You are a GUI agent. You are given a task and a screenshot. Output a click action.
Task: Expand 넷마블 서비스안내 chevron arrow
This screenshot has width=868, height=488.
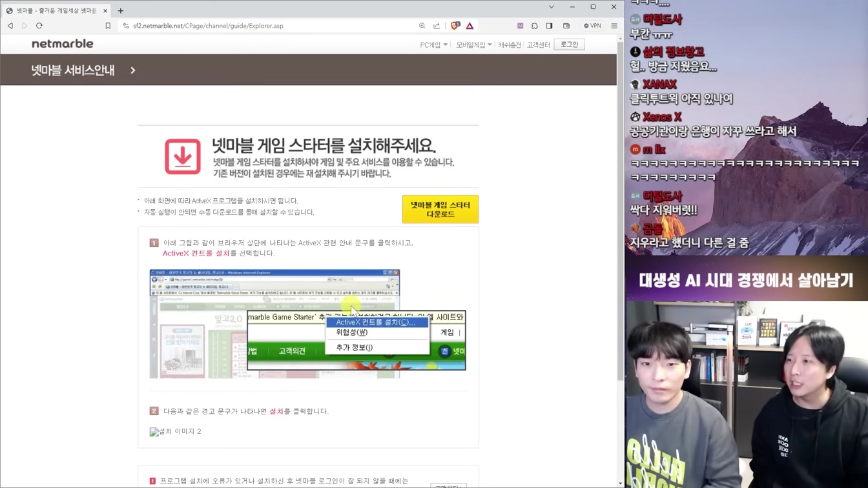(133, 70)
